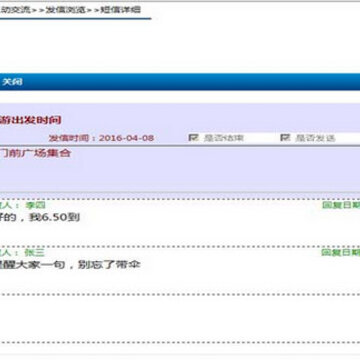The height and width of the screenshot is (360, 360).
Task: Click the 关闭 button in the blue bar
Action: (x=12, y=82)
